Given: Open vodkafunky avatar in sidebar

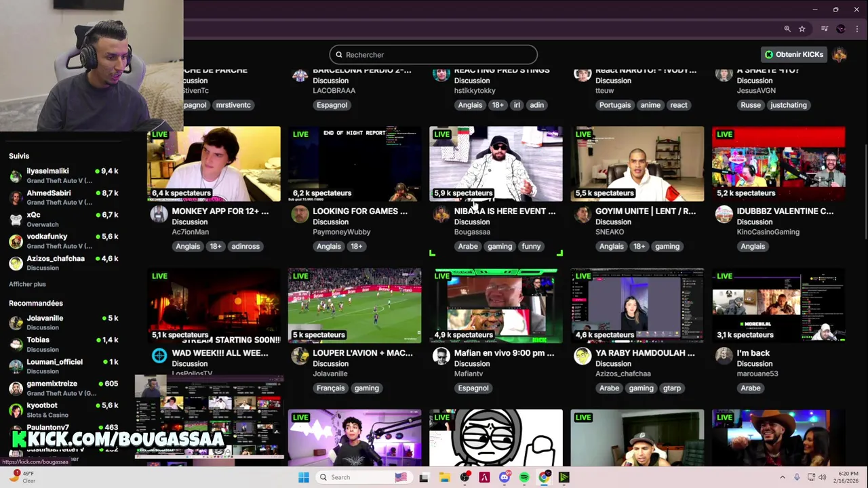Looking at the screenshot, I should [x=16, y=241].
